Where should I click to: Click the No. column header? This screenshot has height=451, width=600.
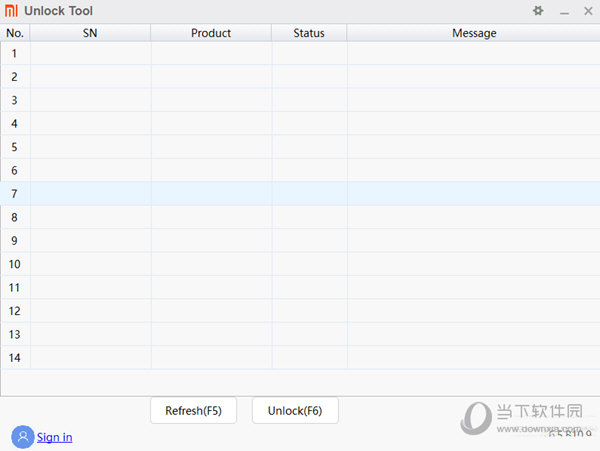point(15,33)
